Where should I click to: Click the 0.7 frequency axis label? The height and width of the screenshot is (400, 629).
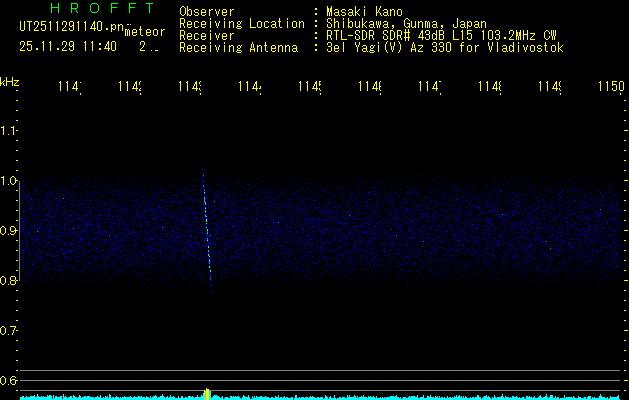coord(9,331)
